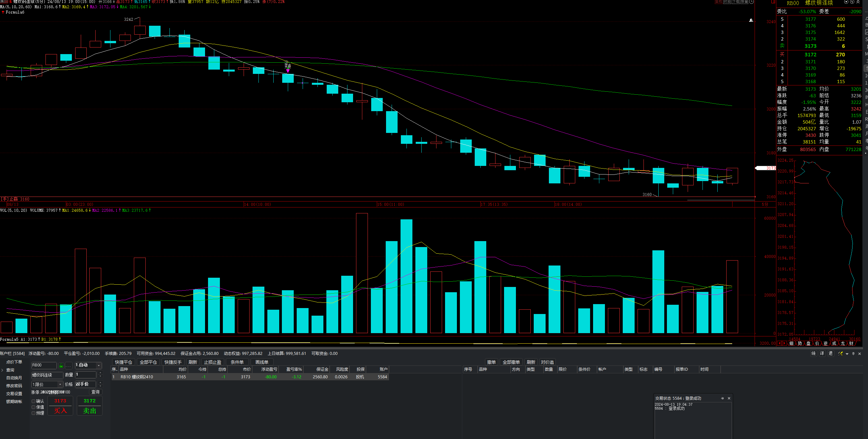
Task: Click the 对价追 button
Action: tap(547, 362)
